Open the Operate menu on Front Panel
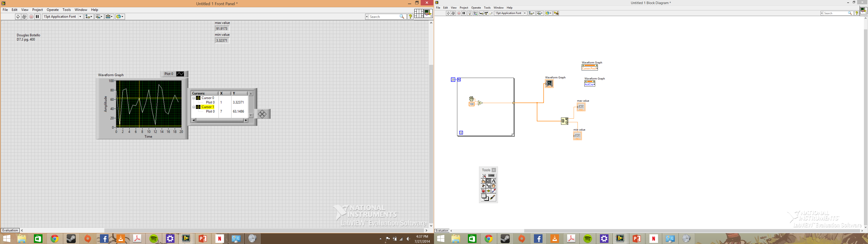The width and height of the screenshot is (868, 244). (x=52, y=9)
